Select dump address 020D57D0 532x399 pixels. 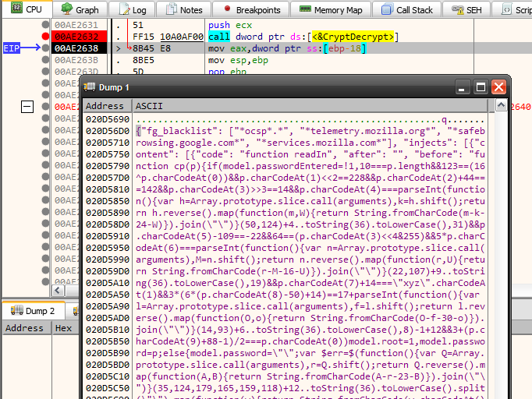(108, 178)
